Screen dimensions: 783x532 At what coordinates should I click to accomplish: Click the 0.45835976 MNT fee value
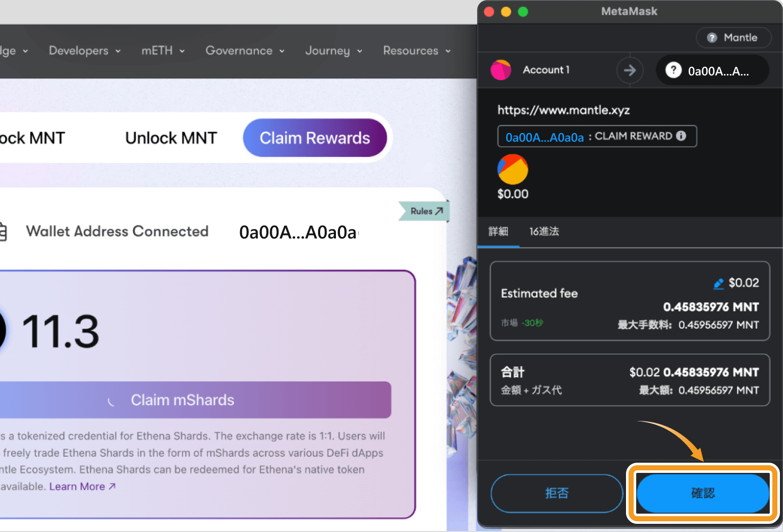[x=711, y=307]
